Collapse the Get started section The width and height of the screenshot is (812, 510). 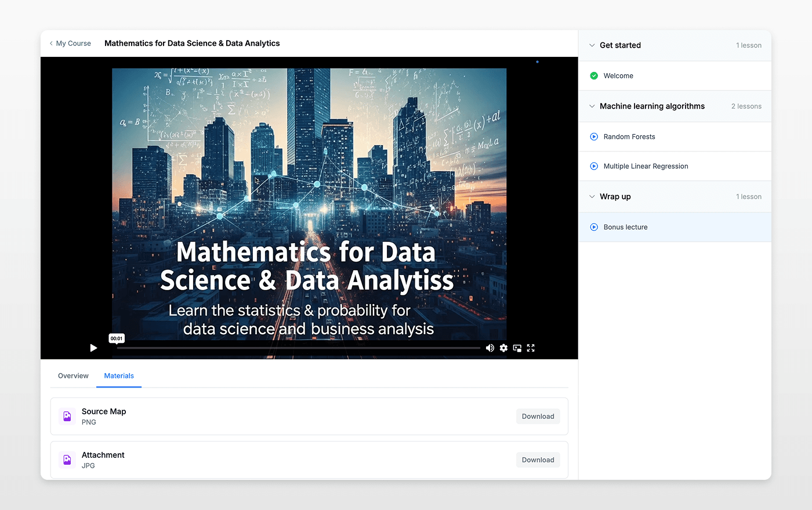pos(592,45)
